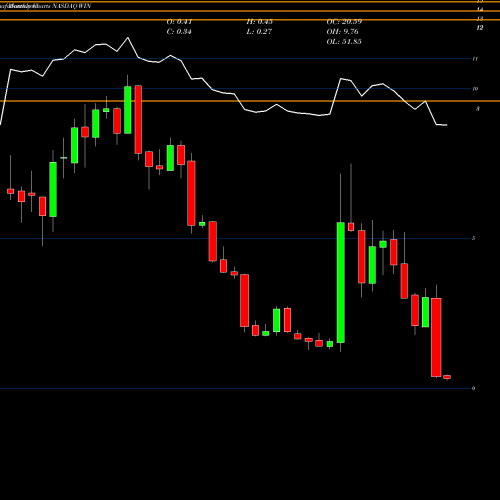Viewport: 500px width, 500px height.
Task: Click the '5' price axis label
Action: coord(474,238)
